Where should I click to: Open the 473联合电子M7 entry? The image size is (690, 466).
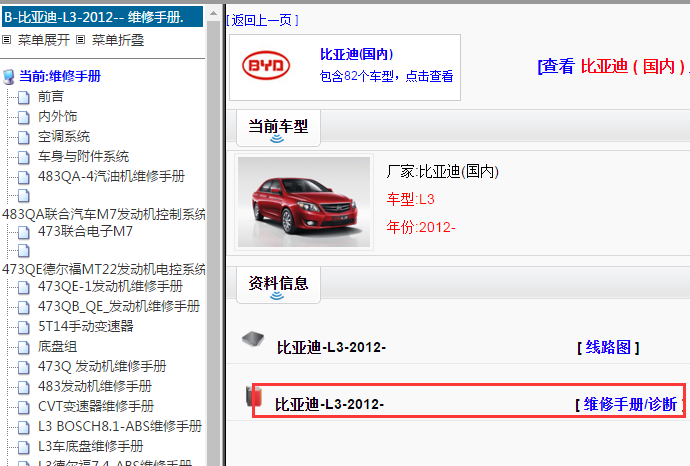point(85,231)
